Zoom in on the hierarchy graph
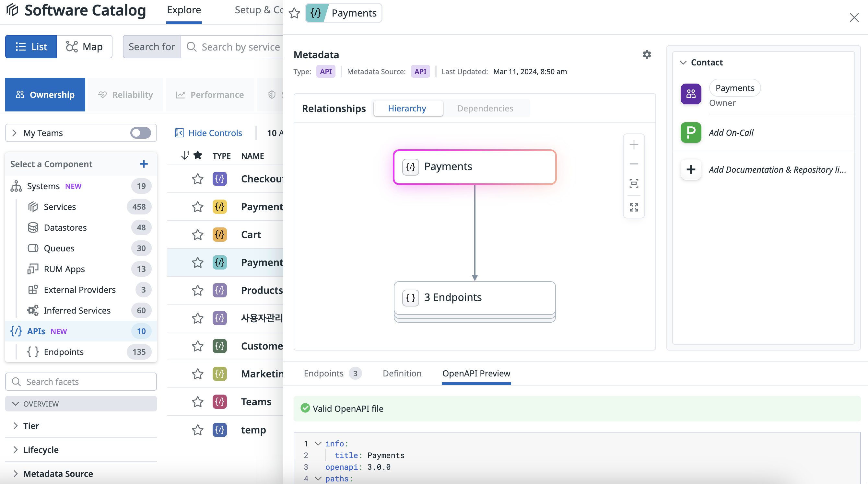868x484 pixels. (634, 145)
